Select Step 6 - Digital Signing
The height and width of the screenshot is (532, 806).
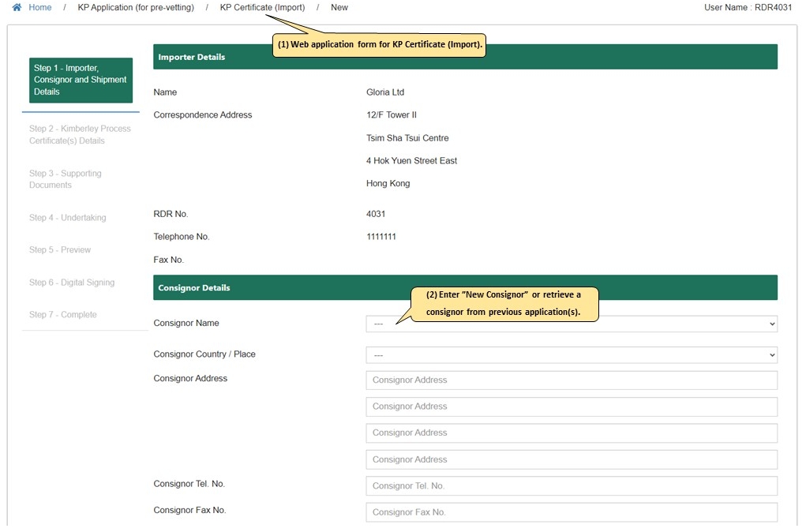(72, 283)
